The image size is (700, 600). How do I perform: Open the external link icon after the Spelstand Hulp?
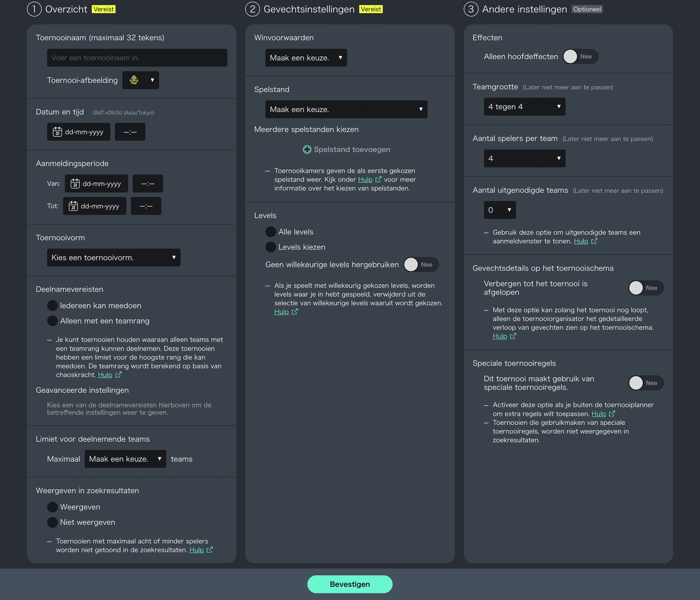[378, 179]
